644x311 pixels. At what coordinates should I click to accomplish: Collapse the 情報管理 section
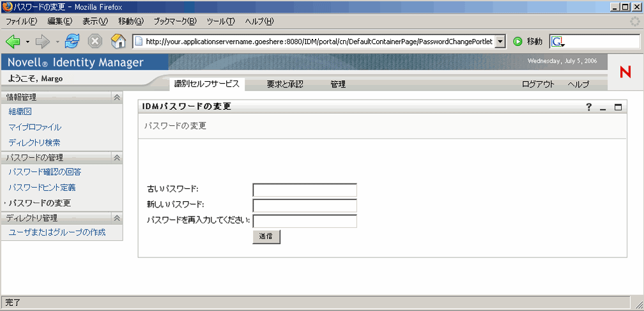pos(117,97)
